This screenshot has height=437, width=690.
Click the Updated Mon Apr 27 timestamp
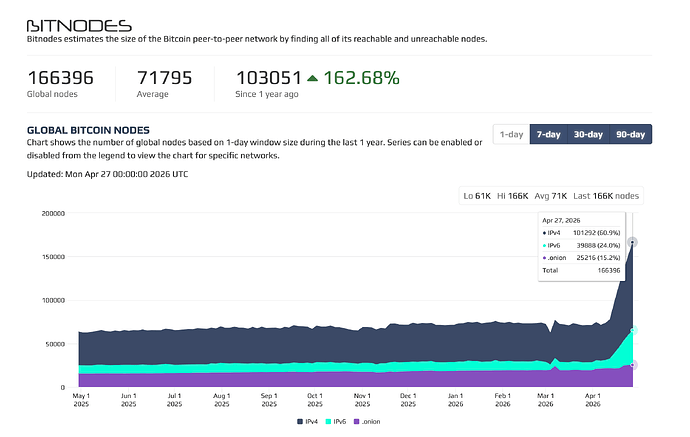click(x=107, y=174)
